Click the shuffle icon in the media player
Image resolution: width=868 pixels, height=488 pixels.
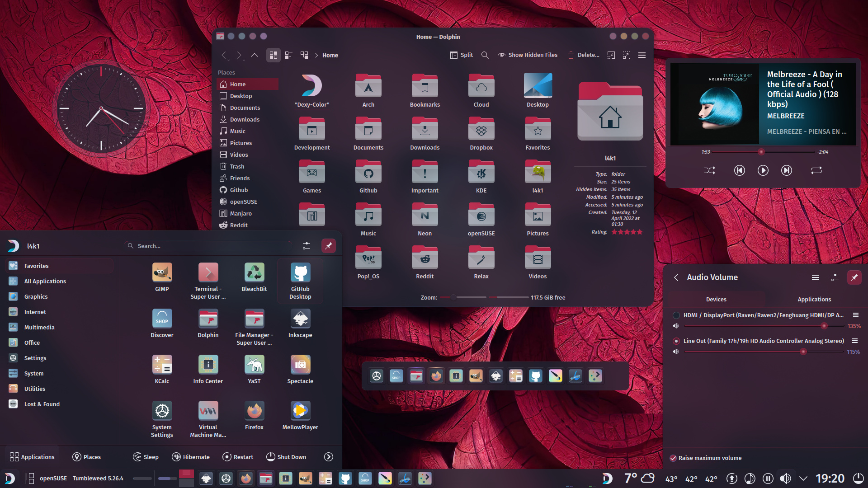(x=710, y=170)
